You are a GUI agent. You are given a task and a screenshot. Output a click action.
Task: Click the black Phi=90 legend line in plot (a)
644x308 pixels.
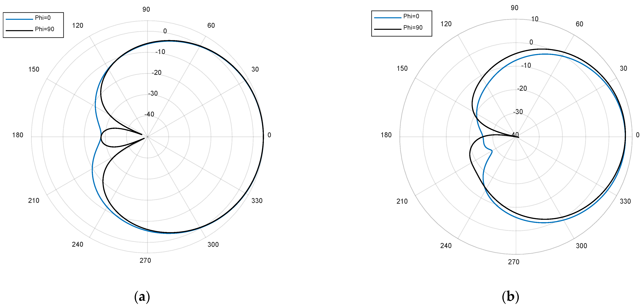coord(19,30)
